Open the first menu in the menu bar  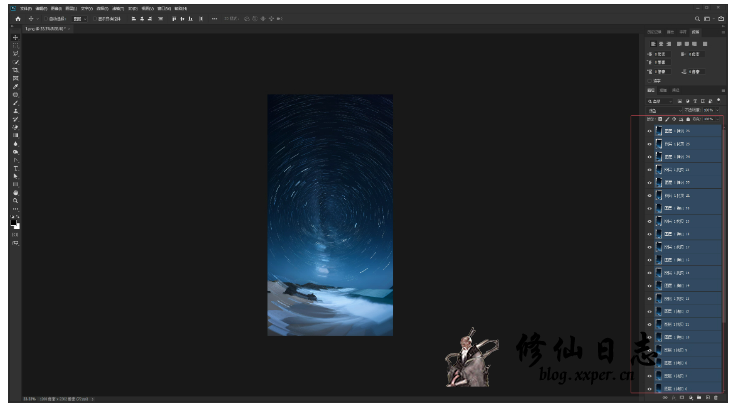[x=25, y=8]
